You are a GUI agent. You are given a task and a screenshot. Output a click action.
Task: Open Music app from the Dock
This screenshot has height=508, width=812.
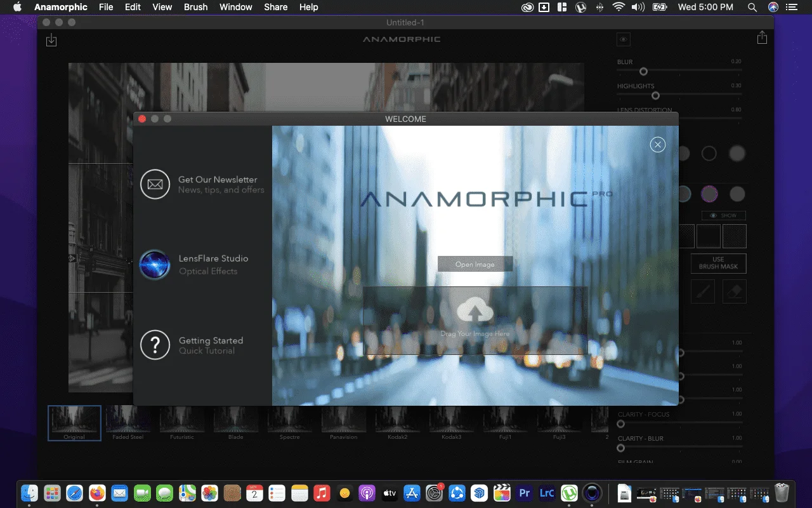[322, 492]
